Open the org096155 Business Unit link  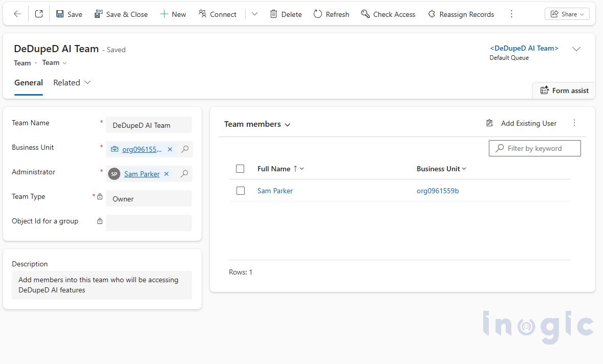[x=142, y=149]
